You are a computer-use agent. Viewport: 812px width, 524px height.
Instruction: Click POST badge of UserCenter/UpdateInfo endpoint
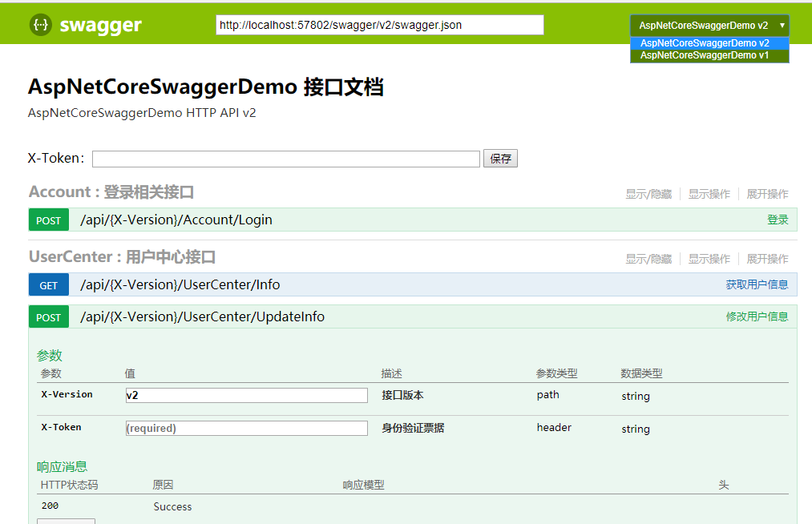click(x=49, y=317)
